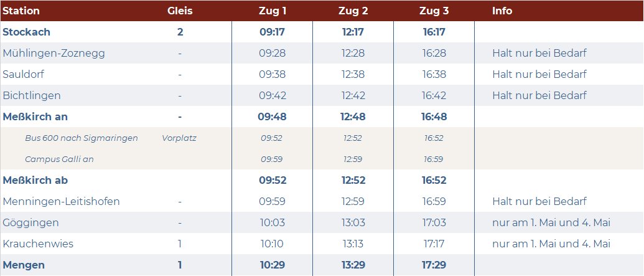
Task: Click the Zug 3 column header
Action: click(434, 11)
